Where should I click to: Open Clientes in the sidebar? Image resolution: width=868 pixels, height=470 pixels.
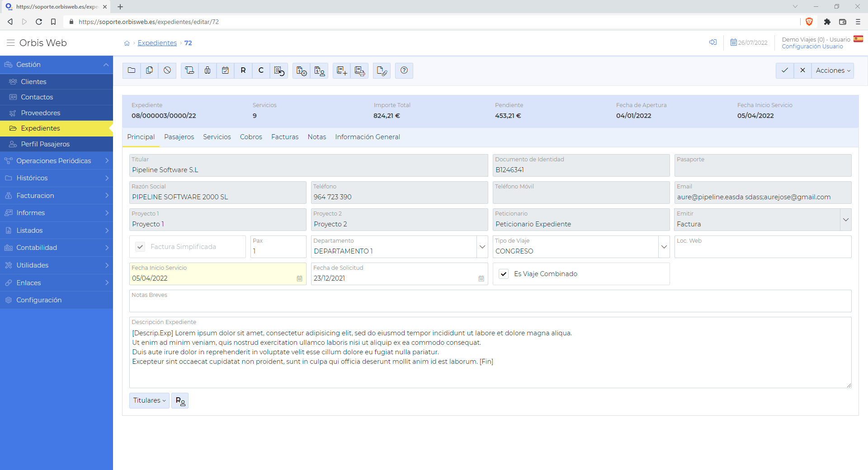coord(57,82)
